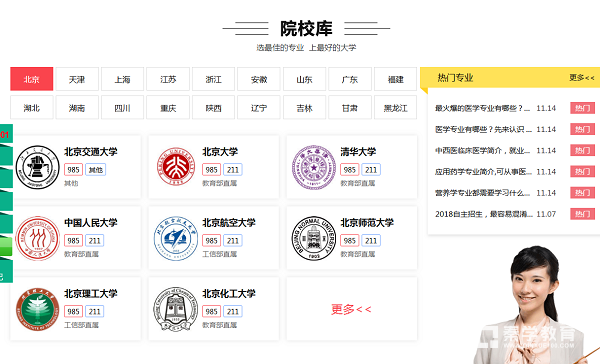Choose the 广东 province tab

[350, 79]
